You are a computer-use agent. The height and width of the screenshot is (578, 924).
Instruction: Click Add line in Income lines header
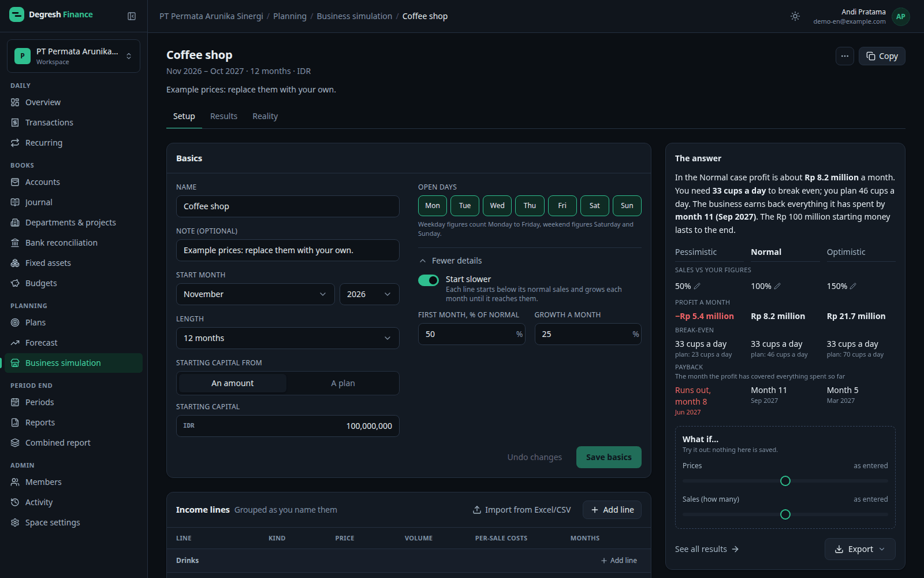612,510
